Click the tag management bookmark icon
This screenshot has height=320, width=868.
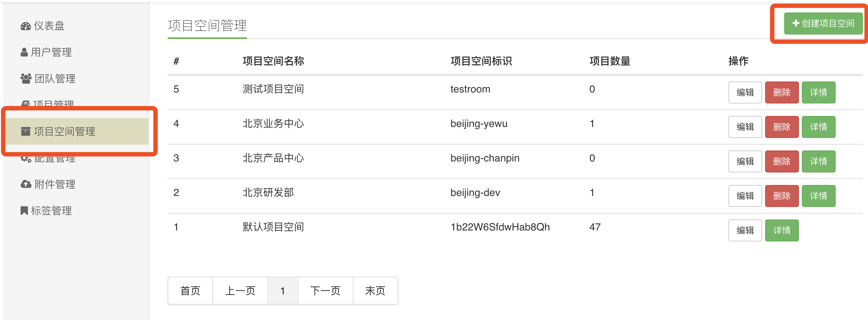24,211
